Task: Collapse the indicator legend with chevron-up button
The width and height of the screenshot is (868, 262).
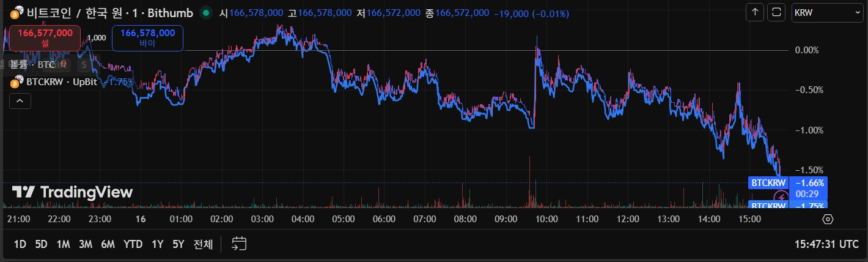Action: [20, 101]
